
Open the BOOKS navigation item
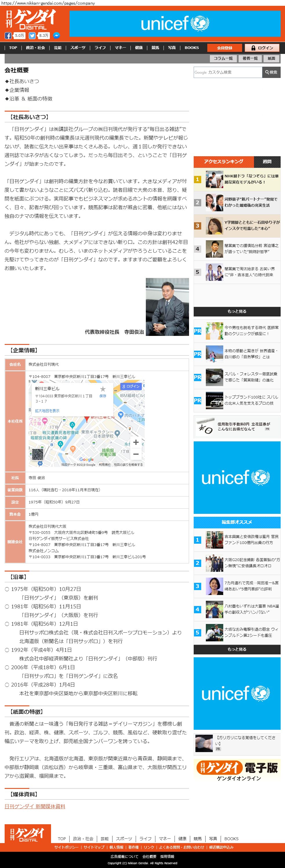click(x=192, y=48)
